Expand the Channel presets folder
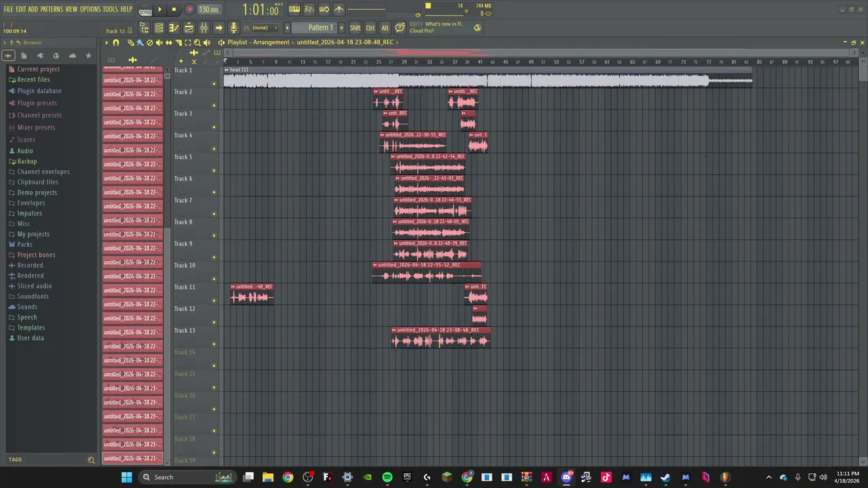This screenshot has width=868, height=488. [x=39, y=115]
